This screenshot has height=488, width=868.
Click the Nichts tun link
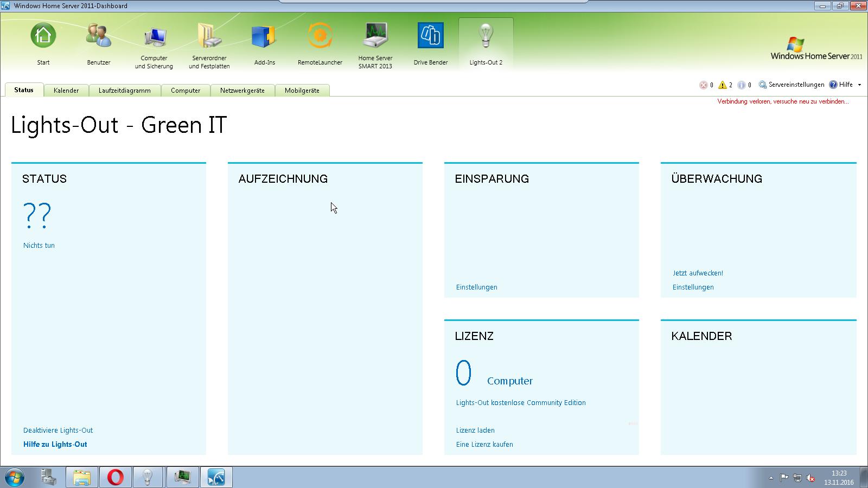coord(39,246)
